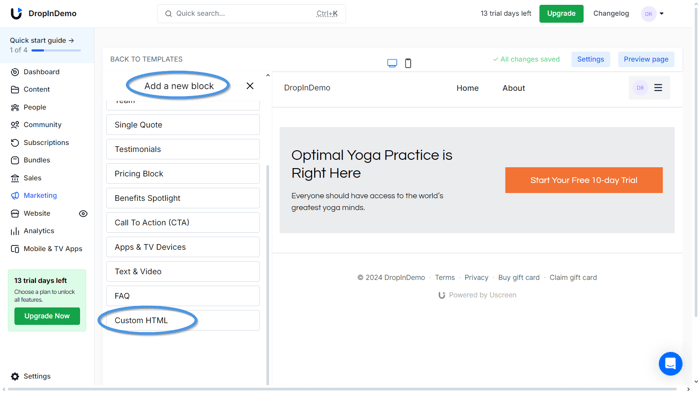
Task: Open the chat support bubble
Action: coord(670,364)
